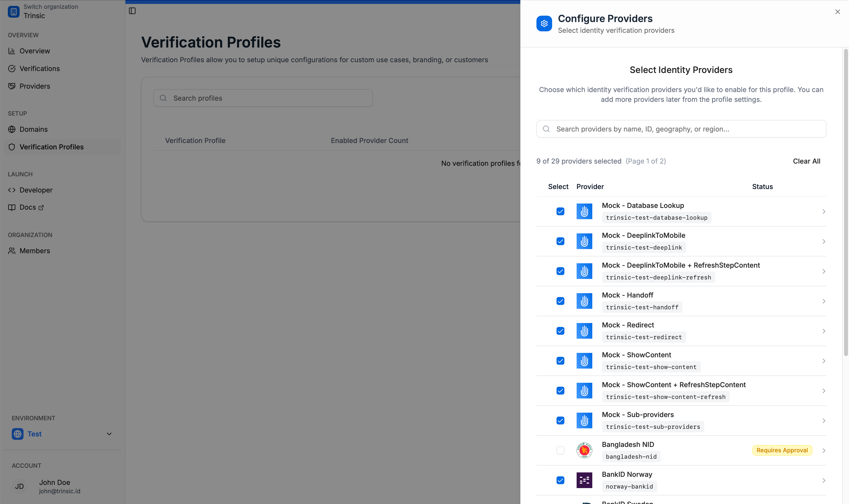
Task: Click the JD account avatar
Action: tap(20, 486)
